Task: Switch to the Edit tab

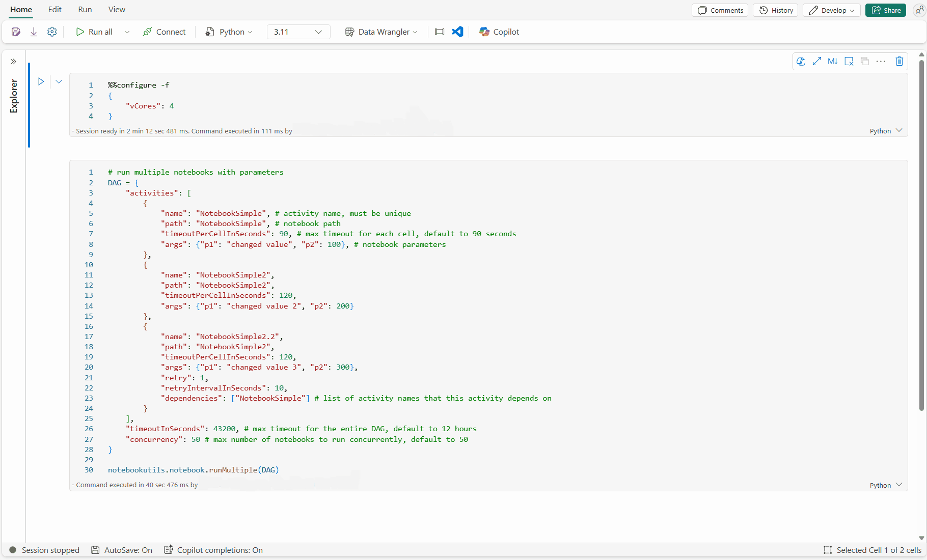Action: pos(55,10)
